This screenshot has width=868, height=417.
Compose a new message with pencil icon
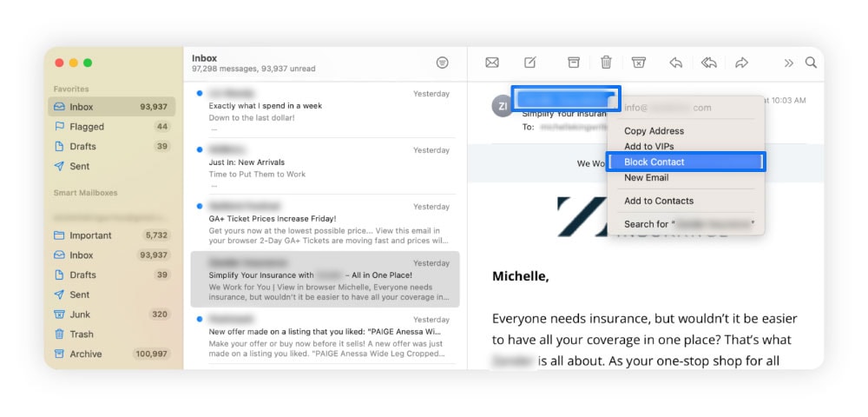530,63
